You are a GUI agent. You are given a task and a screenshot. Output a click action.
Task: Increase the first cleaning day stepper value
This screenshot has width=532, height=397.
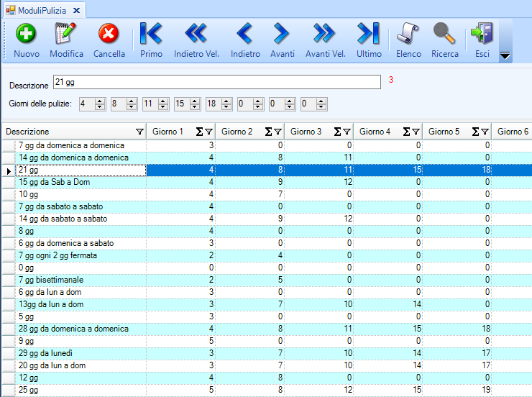pyautogui.click(x=100, y=101)
